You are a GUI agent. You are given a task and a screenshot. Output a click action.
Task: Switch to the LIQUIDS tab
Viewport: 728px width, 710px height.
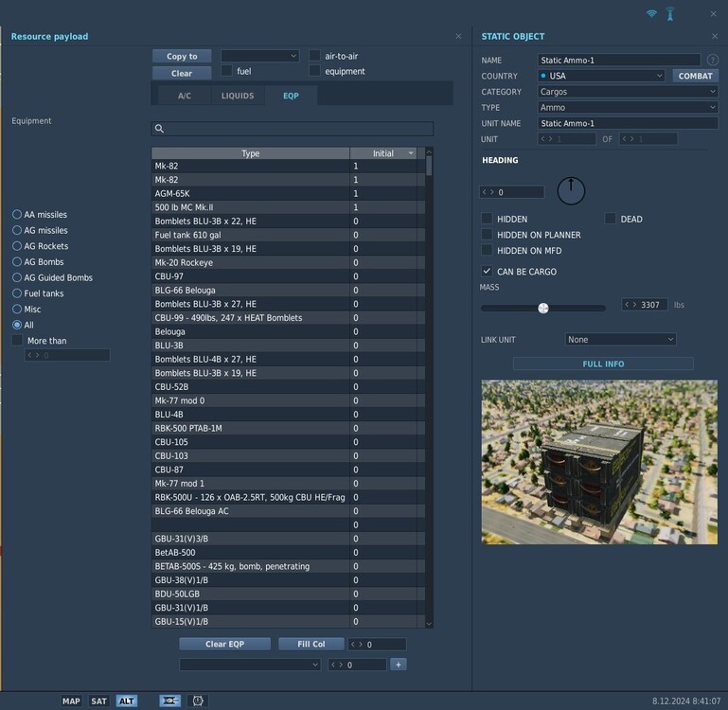click(238, 96)
